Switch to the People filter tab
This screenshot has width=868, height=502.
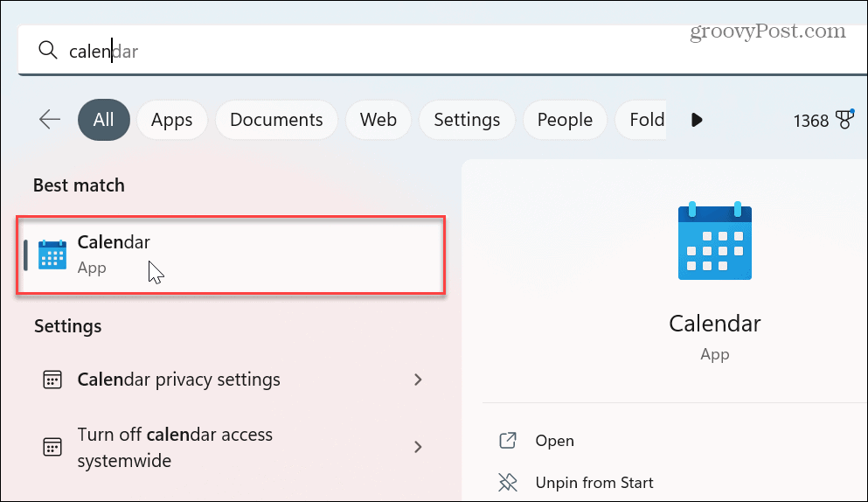click(565, 120)
